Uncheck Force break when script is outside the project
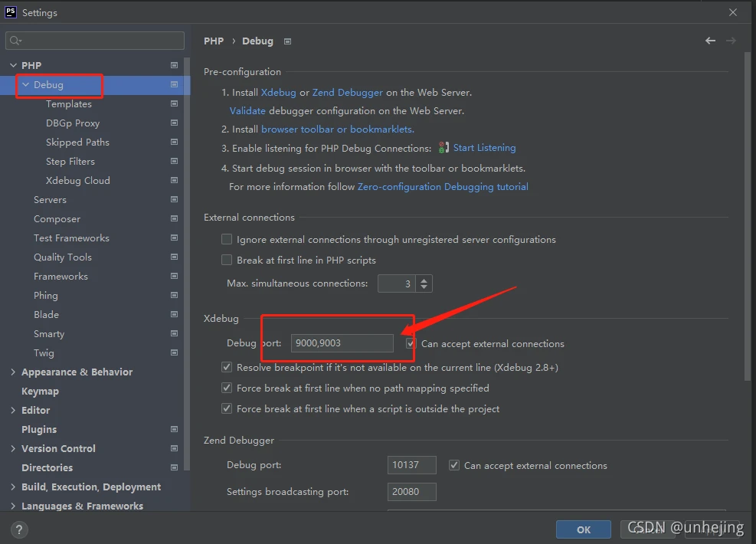This screenshot has height=544, width=756. tap(226, 408)
